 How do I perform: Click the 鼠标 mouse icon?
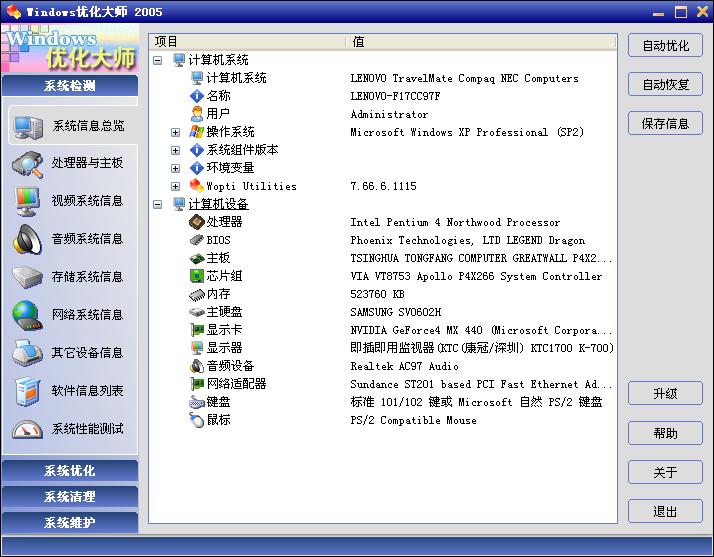point(197,420)
